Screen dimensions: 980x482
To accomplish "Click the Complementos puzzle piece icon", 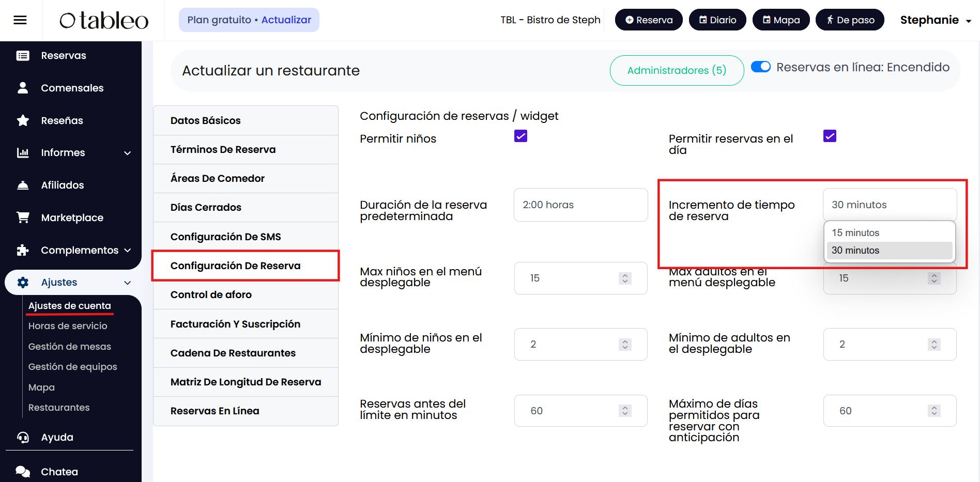I will point(23,251).
